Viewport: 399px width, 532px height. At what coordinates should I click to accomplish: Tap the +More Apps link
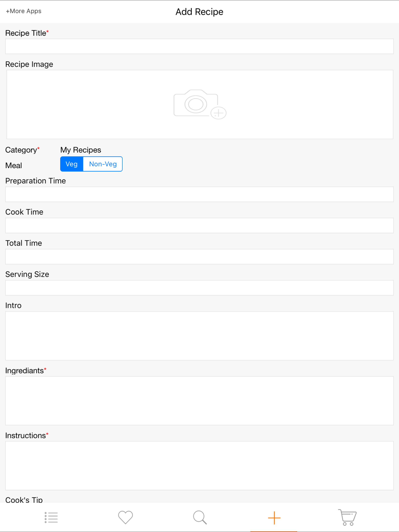click(24, 11)
